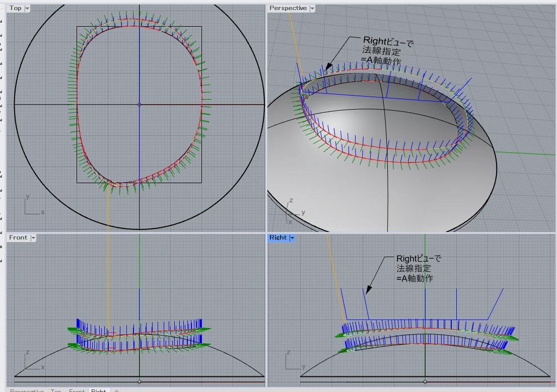Open the Perspective viewport title dropdown arrow
This screenshot has height=392, width=557.
tap(312, 9)
